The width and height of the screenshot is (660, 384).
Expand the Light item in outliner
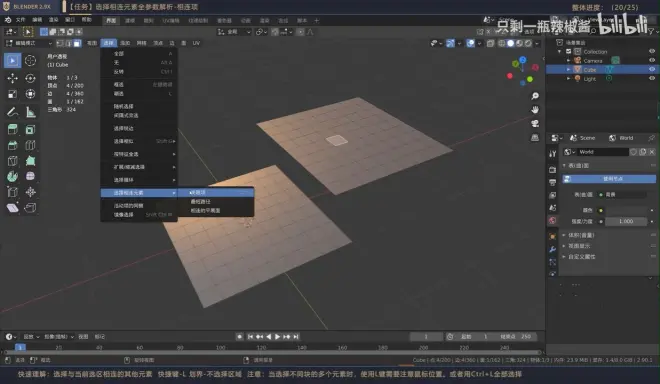[569, 79]
